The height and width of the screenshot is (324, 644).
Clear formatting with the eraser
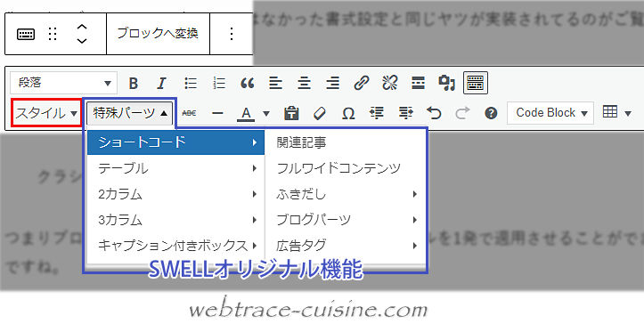[x=320, y=113]
